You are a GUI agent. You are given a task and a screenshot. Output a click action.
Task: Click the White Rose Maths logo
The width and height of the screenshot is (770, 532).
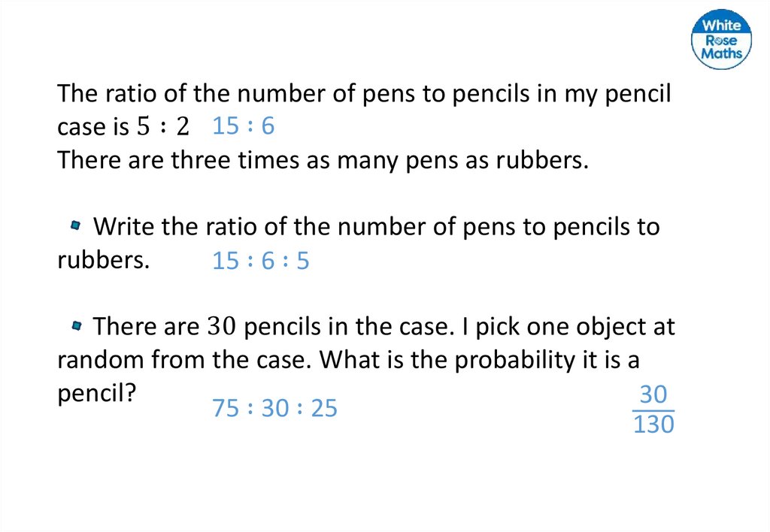click(x=720, y=40)
